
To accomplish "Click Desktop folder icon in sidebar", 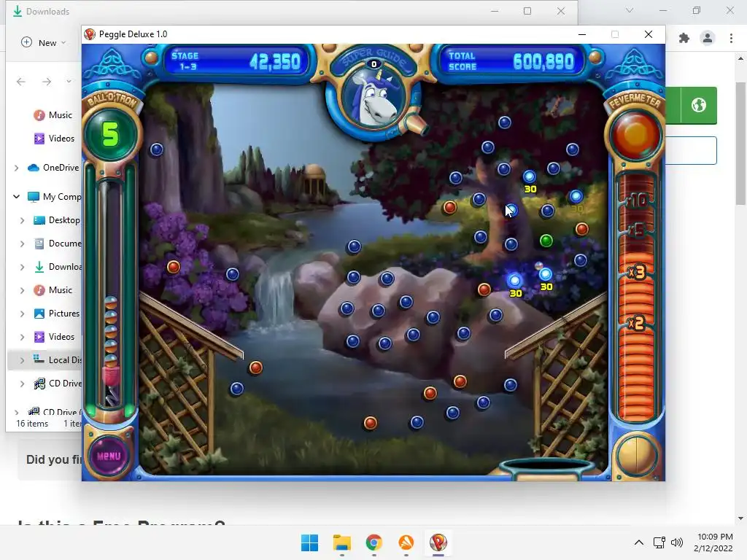I will [39, 220].
